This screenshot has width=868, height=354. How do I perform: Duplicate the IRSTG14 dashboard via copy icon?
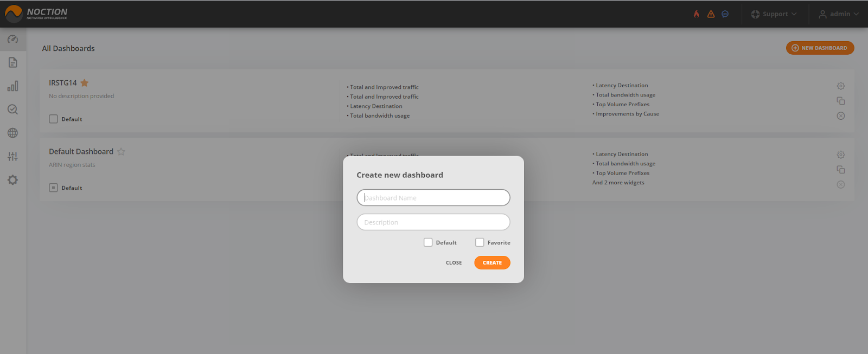[840, 101]
